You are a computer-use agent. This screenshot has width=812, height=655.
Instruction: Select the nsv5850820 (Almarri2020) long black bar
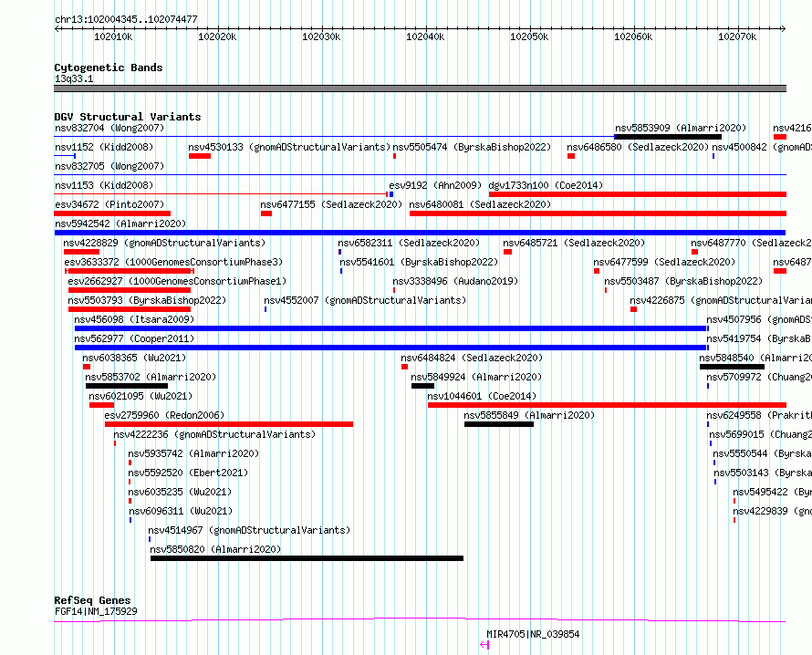click(307, 558)
